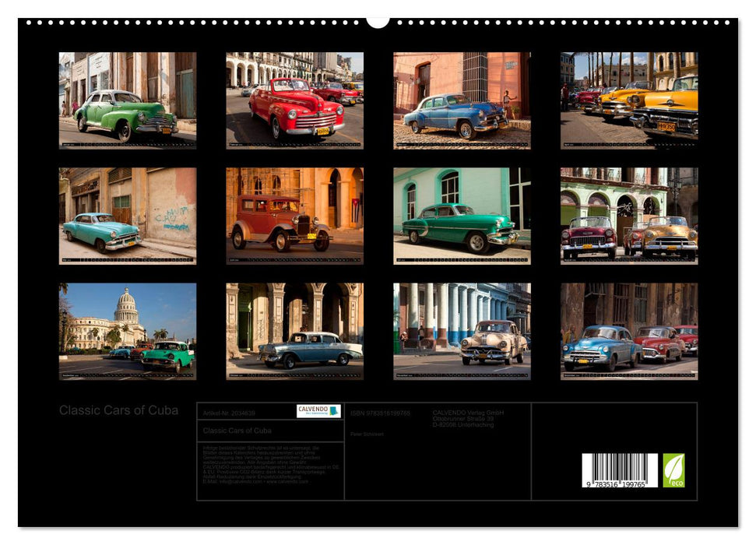
Task: Click the barcode at bottom right
Action: coord(620,470)
